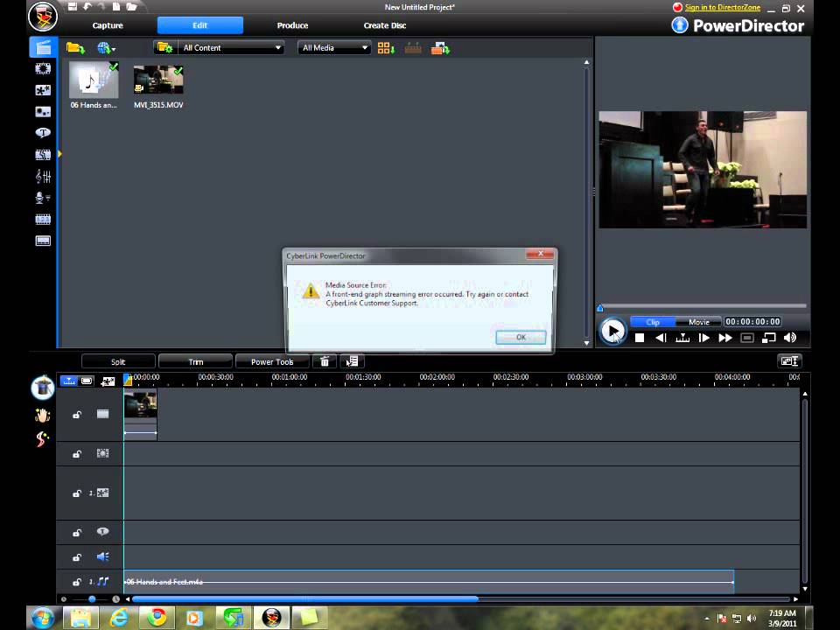Image resolution: width=840 pixels, height=630 pixels.
Task: Click the snapshot capture icon in preview
Action: 747,338
